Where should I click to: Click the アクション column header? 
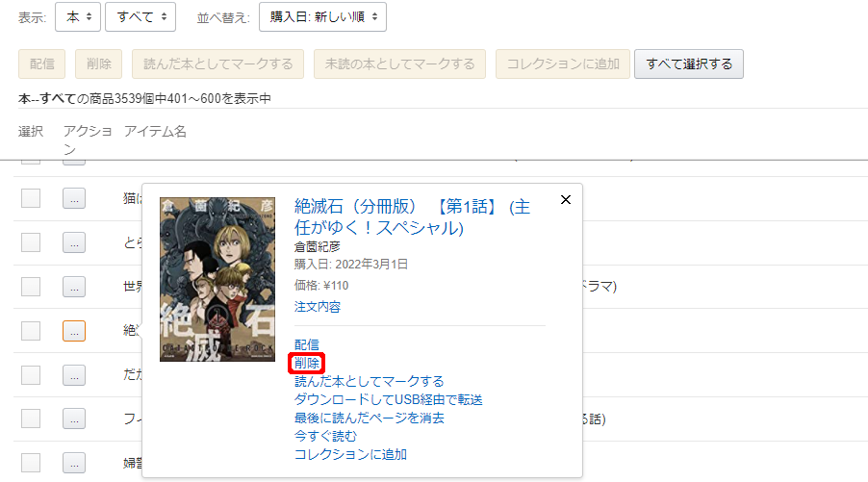pyautogui.click(x=88, y=140)
